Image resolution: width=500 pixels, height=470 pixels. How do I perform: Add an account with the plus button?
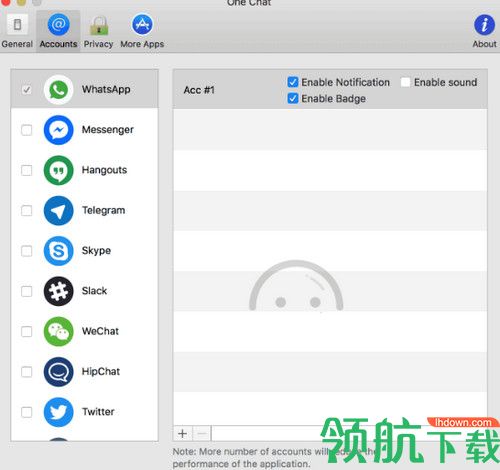pos(182,433)
